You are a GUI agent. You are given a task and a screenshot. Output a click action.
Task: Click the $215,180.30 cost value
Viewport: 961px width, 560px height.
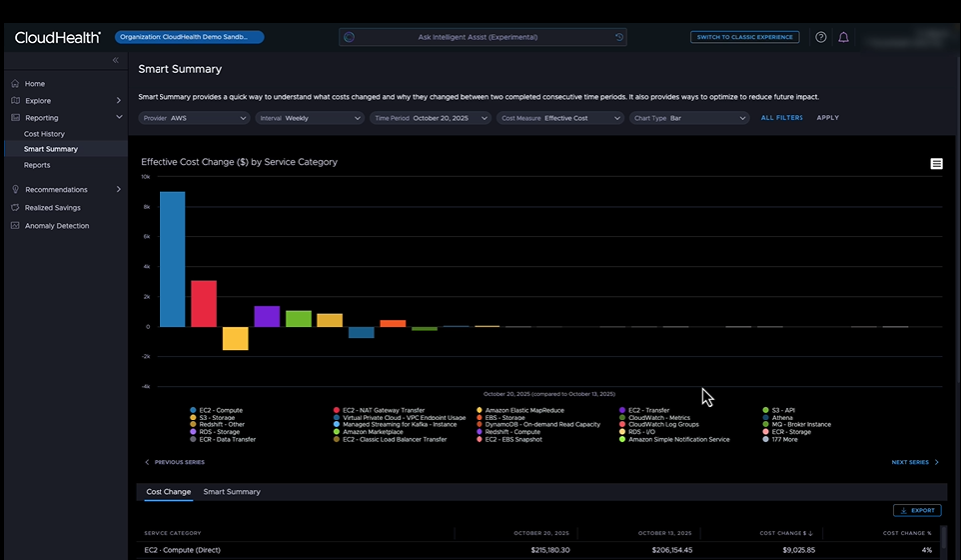550,550
